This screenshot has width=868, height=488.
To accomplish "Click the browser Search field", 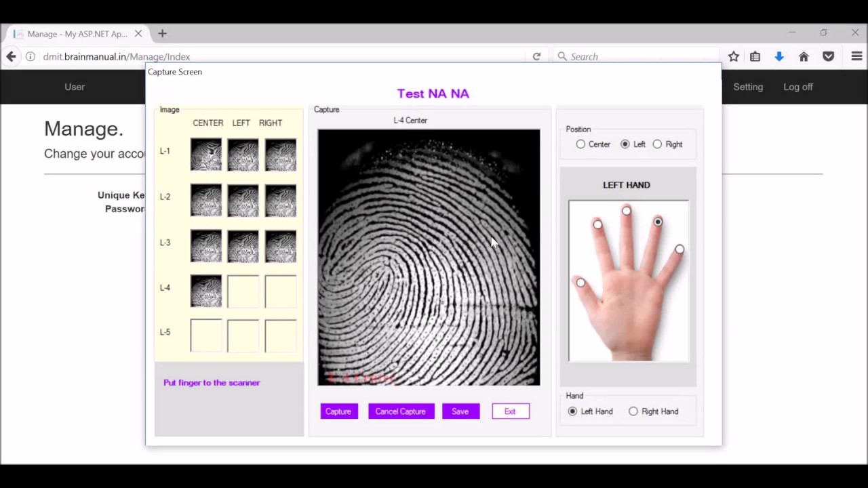I will 636,57.
